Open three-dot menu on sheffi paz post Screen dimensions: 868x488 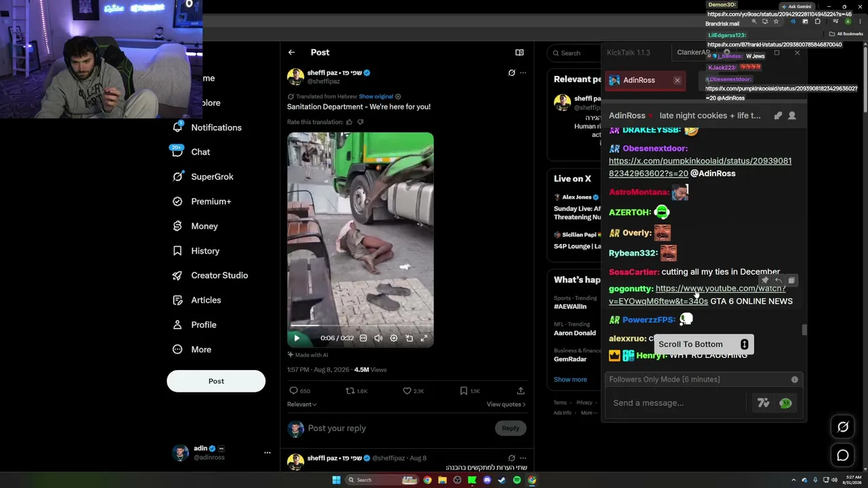point(523,73)
